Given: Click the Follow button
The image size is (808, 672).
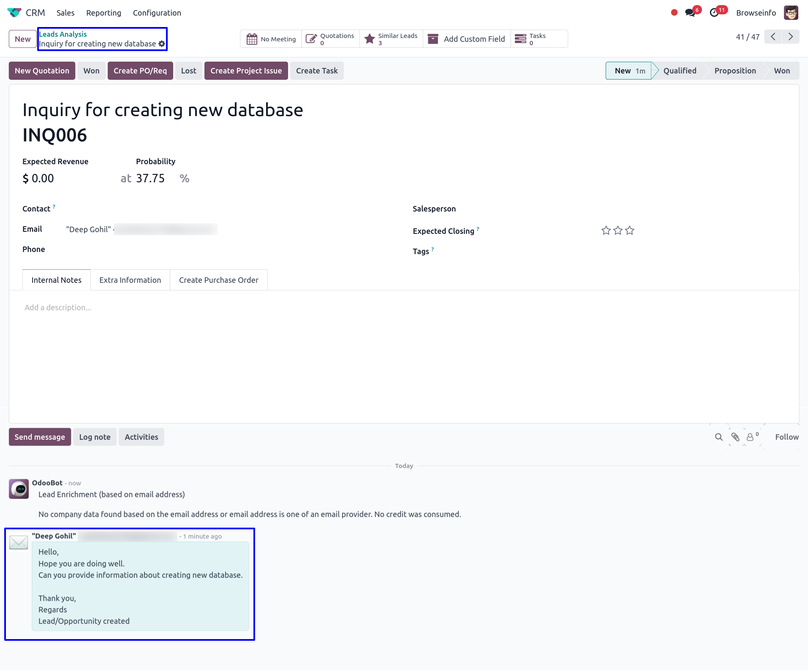Looking at the screenshot, I should (787, 437).
